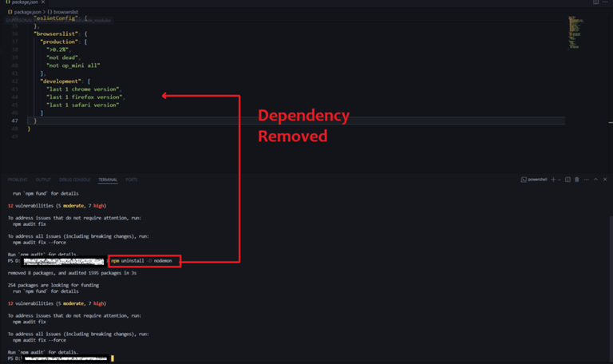Open the Ports panel tab
This screenshot has height=364, width=613.
[132, 180]
